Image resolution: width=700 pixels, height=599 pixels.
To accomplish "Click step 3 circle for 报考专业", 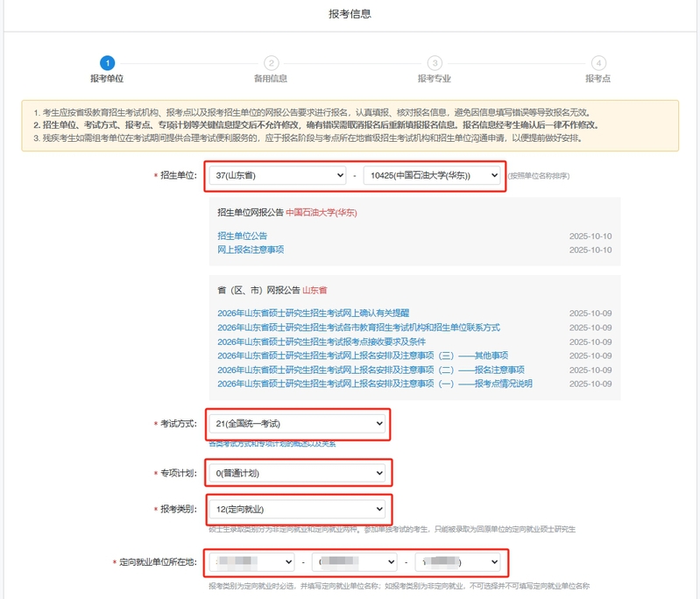I will coord(435,63).
